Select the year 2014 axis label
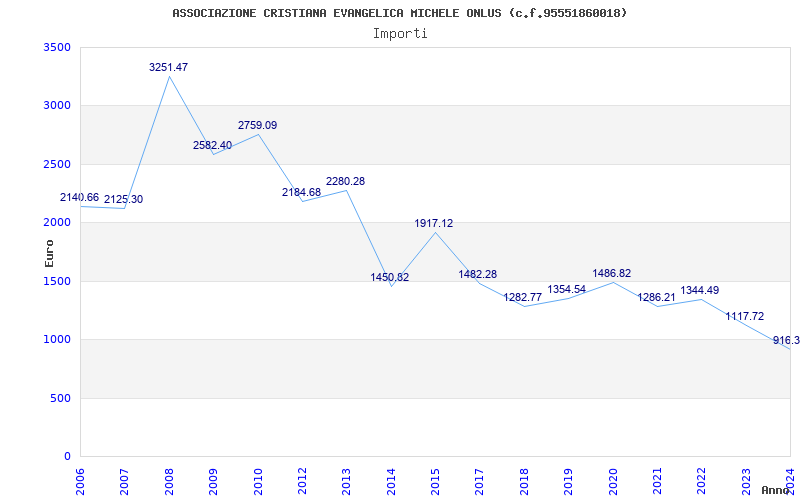The width and height of the screenshot is (800, 500). [x=390, y=481]
